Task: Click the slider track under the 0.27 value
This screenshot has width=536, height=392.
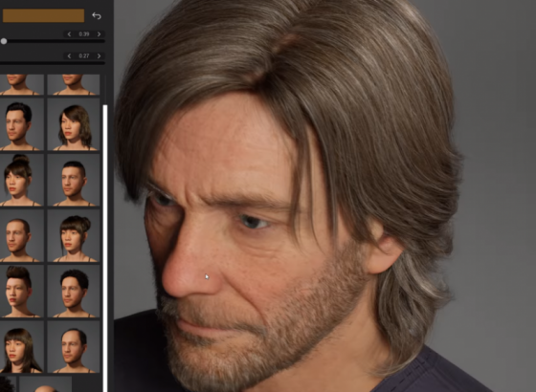Action: click(53, 63)
